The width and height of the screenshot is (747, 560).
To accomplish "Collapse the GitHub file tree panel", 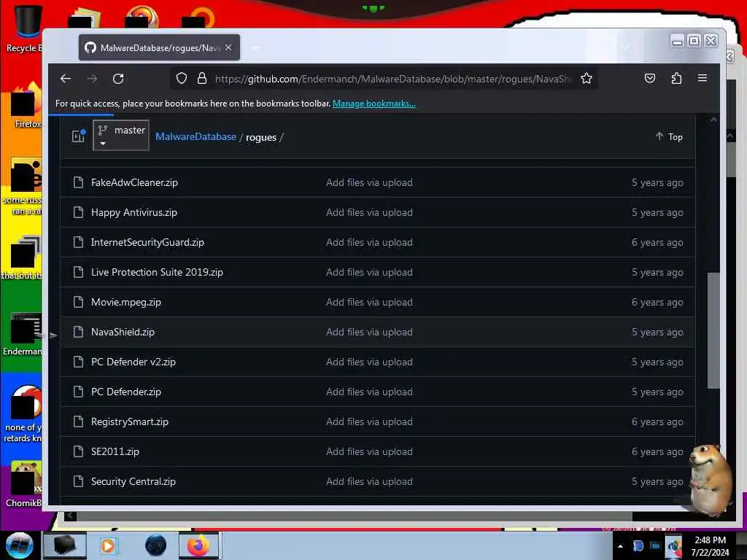I will (78, 136).
